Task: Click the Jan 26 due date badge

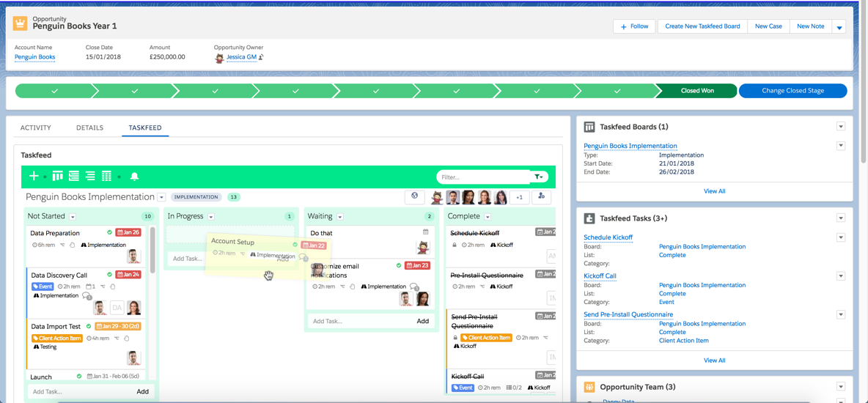Action: coord(128,232)
